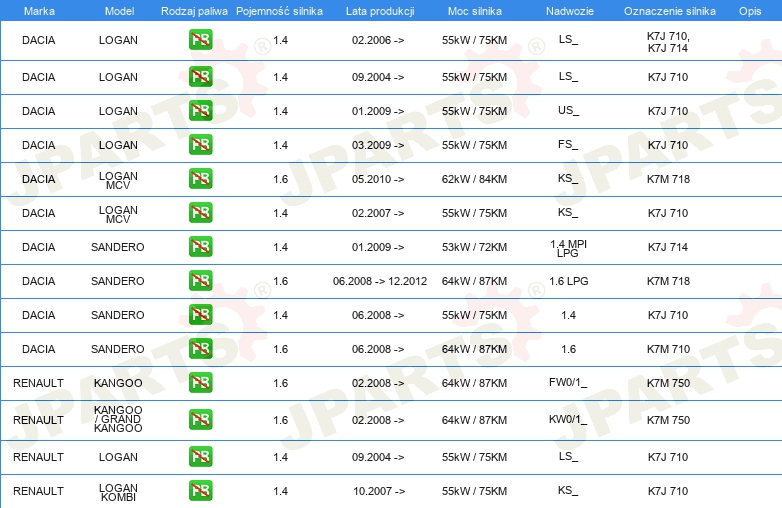Click fuel icon for Kangoo / Grand Kangoo
782x508 pixels.
click(200, 420)
